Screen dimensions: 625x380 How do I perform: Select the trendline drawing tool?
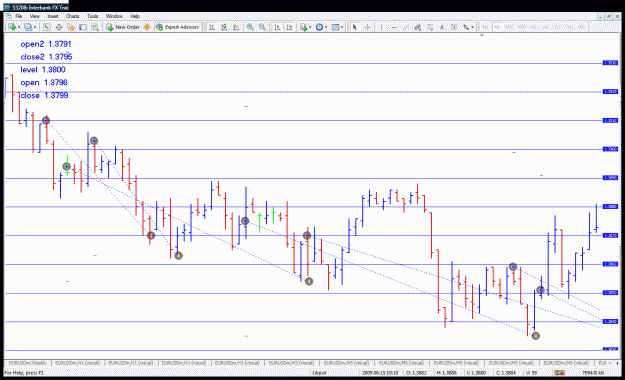tap(406, 27)
